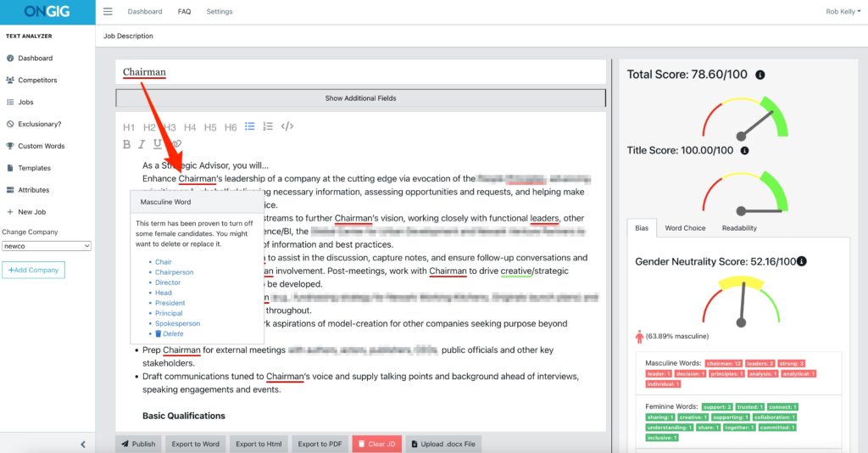Click the Clear JD button
Screen dimensions: 868x453
point(377,445)
